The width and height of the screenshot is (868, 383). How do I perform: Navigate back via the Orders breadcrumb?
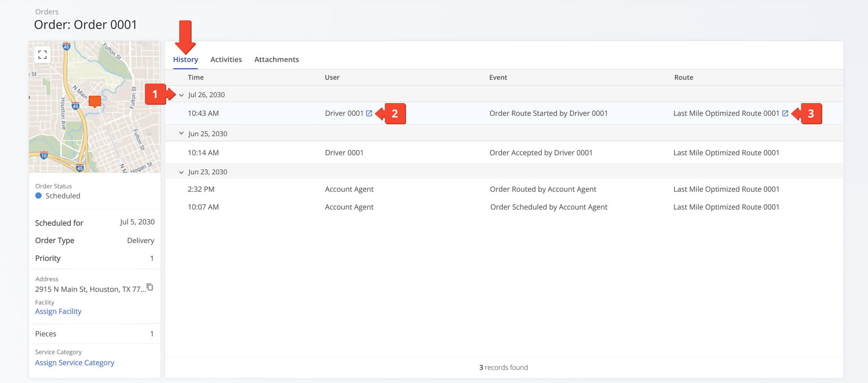point(47,11)
